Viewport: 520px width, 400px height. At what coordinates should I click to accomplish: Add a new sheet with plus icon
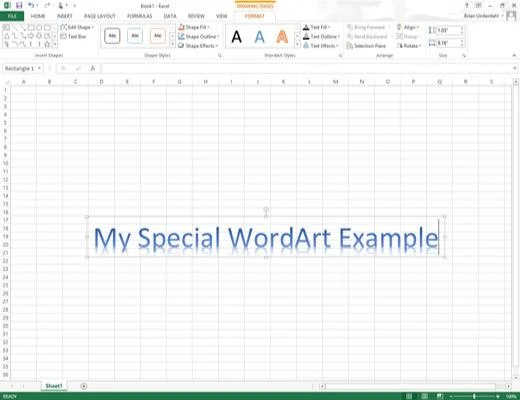point(84,386)
